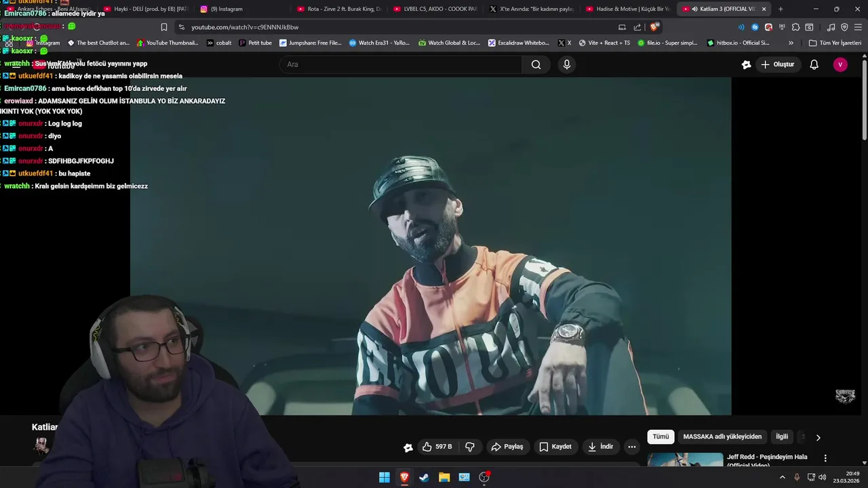Click the share page icon in address bar
Image resolution: width=868 pixels, height=488 pixels.
point(637,27)
